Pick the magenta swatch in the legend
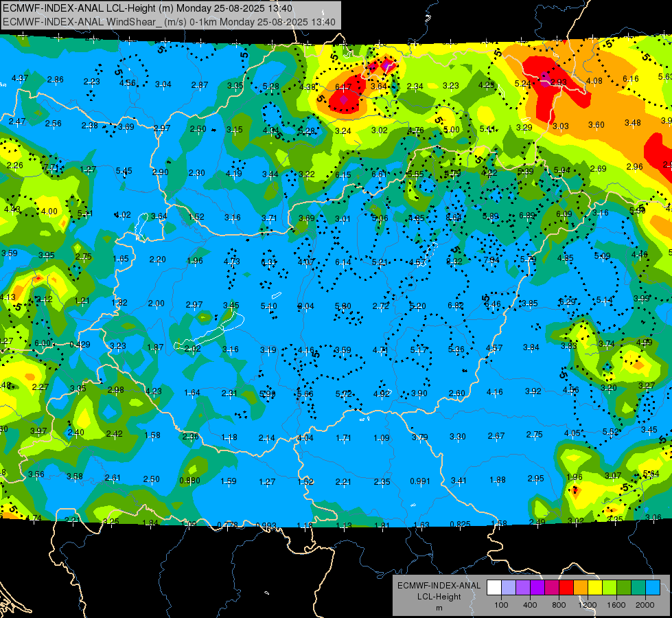Image resolution: width=672 pixels, height=618 pixels. tap(552, 588)
